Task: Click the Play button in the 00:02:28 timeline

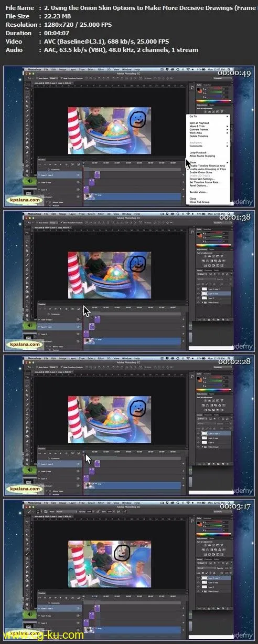Action: 50,453
